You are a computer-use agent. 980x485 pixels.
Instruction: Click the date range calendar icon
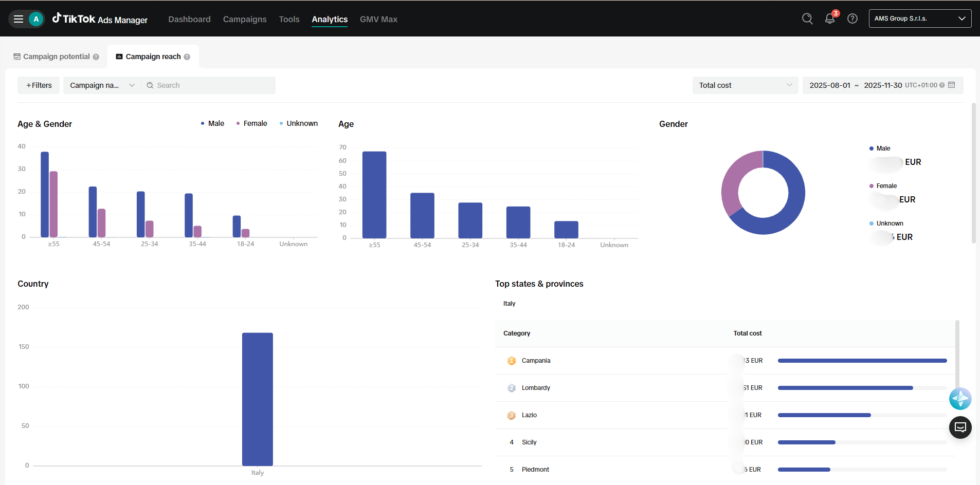point(952,85)
